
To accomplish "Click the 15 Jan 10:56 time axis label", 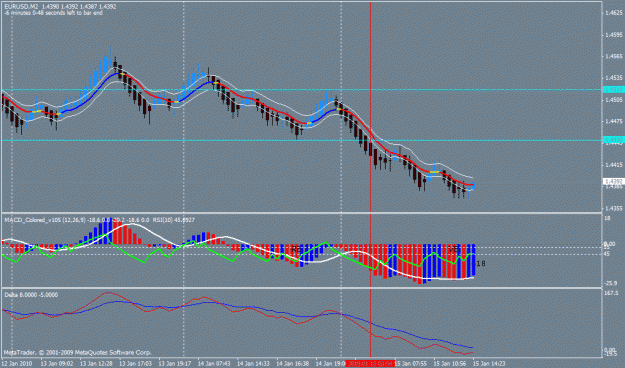I will click(x=450, y=364).
